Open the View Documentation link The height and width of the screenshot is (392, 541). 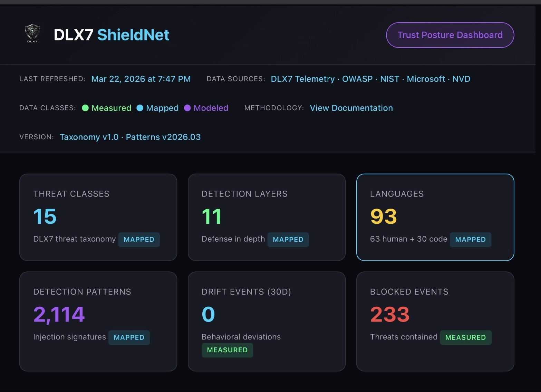click(x=351, y=108)
